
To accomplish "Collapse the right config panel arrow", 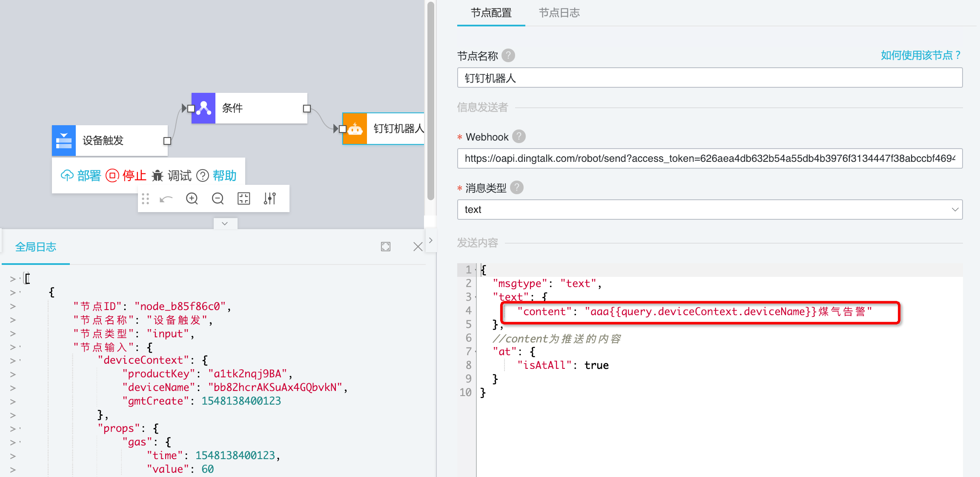I will [431, 240].
